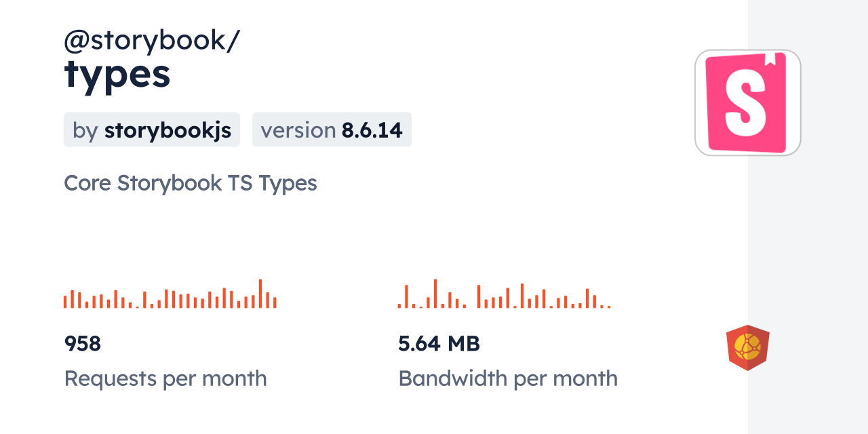The width and height of the screenshot is (868, 434).
Task: Open the "types" package name heading
Action: [x=117, y=74]
